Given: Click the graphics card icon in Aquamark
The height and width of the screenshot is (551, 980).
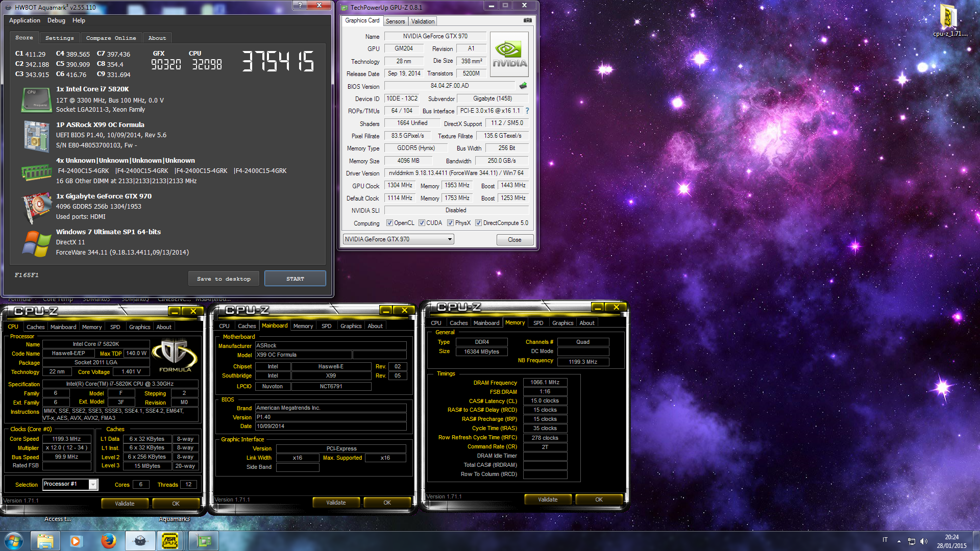Looking at the screenshot, I should coord(36,208).
